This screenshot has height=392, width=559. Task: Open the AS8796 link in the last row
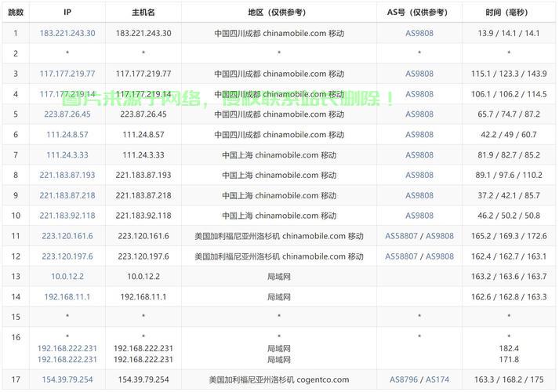pyautogui.click(x=404, y=380)
